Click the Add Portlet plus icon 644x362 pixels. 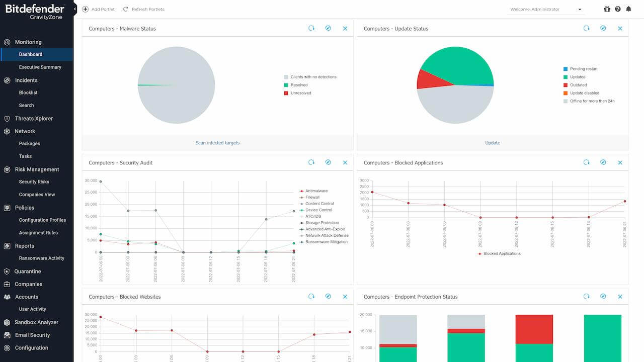click(x=86, y=9)
